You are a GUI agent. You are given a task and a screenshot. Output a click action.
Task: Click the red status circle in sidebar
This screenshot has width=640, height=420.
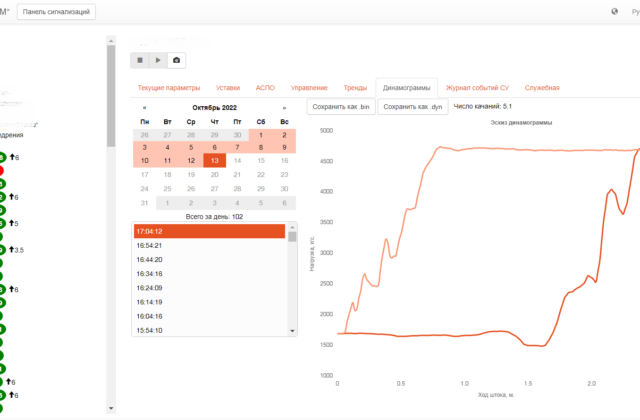(x=1, y=171)
